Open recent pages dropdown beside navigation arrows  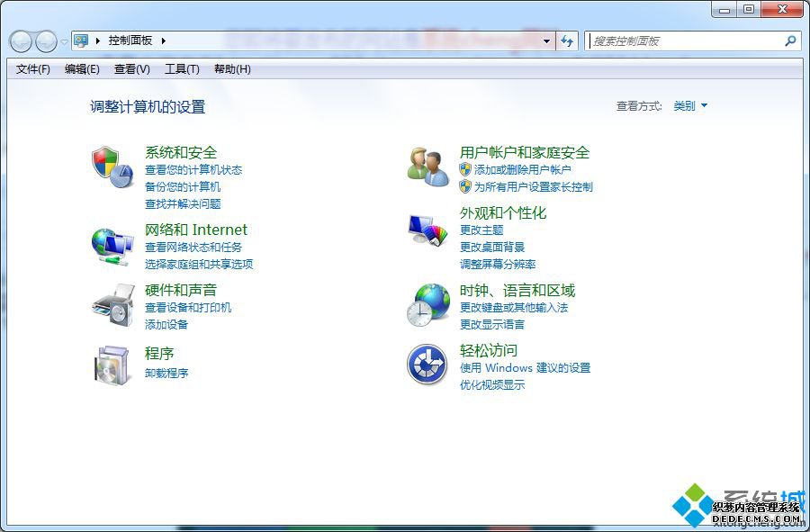click(64, 41)
